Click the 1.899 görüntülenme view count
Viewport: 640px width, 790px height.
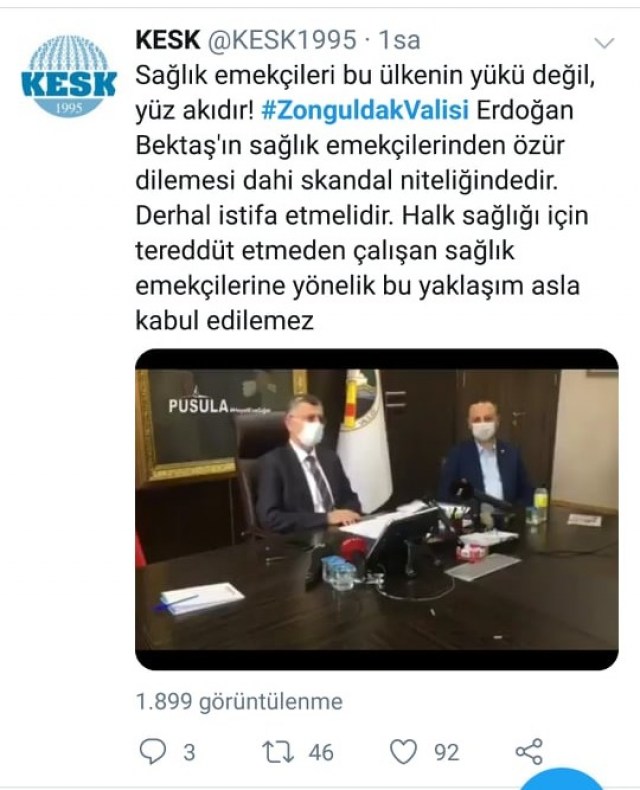coord(239,701)
